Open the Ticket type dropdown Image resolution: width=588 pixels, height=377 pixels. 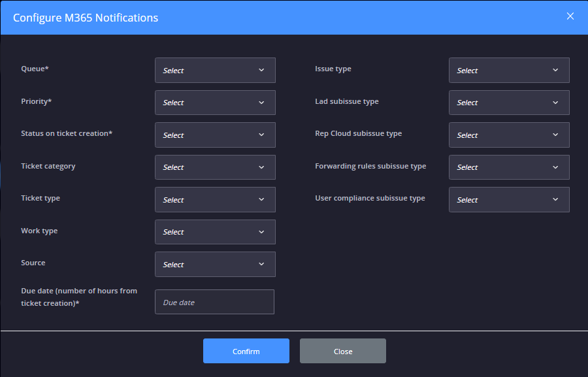point(215,199)
